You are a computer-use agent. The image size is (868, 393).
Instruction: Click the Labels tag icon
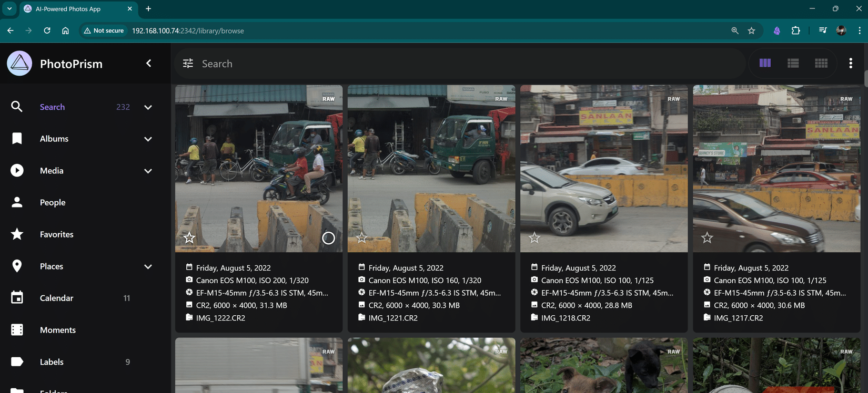17,361
